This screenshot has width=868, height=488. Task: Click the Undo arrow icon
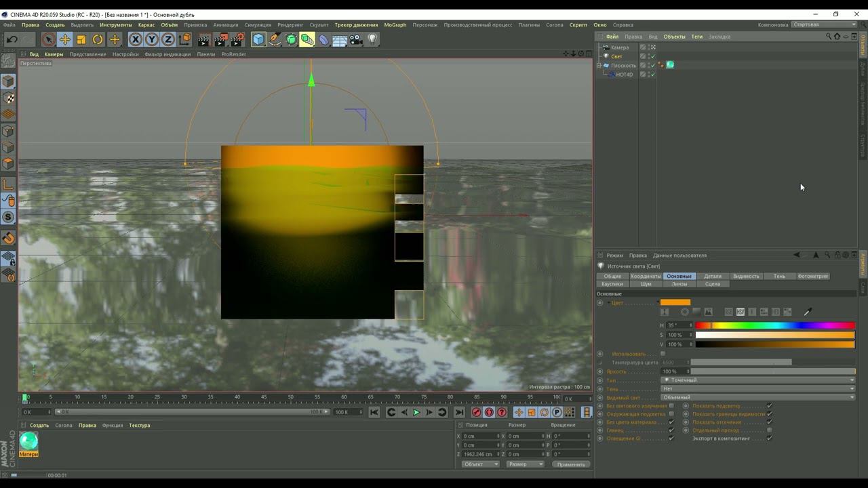click(x=12, y=40)
